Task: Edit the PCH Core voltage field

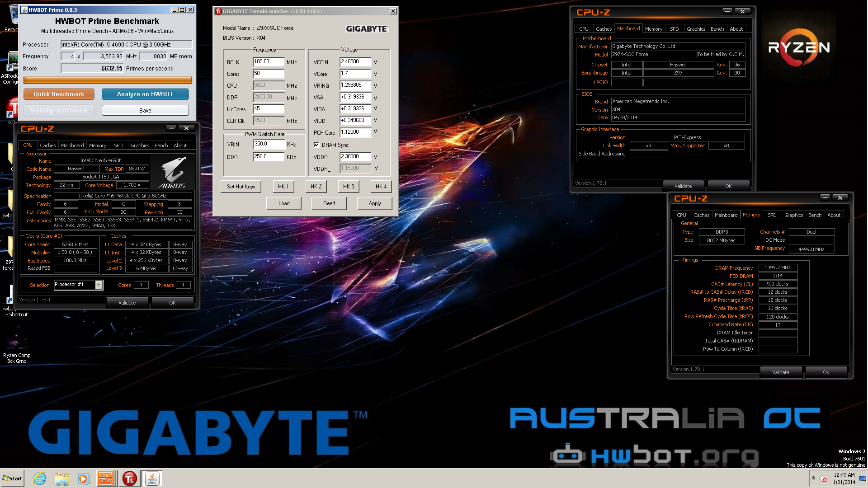Action: (356, 132)
